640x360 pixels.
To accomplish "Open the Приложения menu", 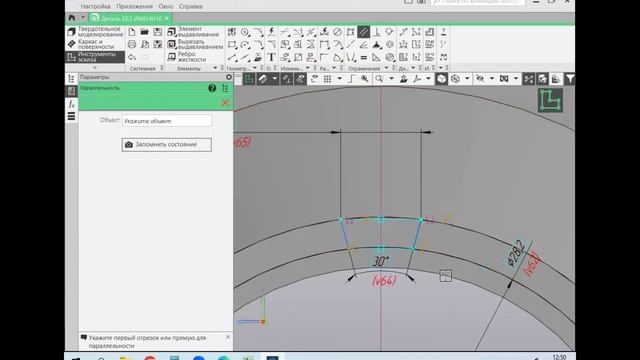I will pyautogui.click(x=134, y=7).
